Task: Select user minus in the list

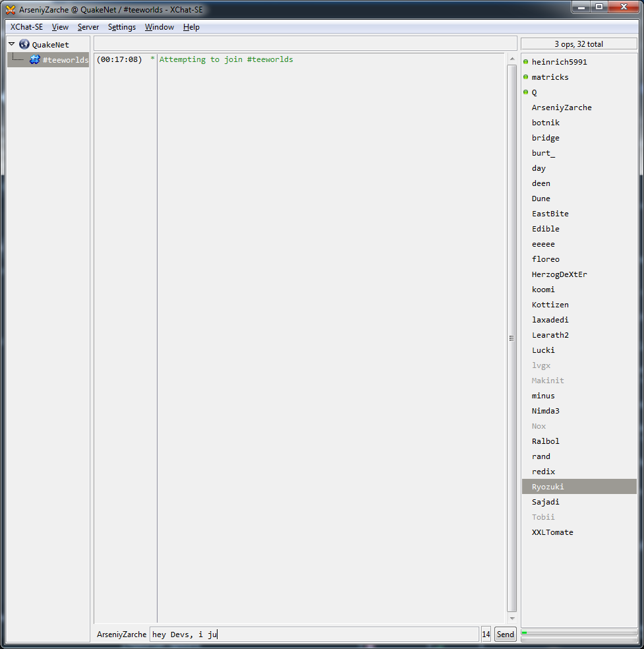Action: pyautogui.click(x=579, y=396)
